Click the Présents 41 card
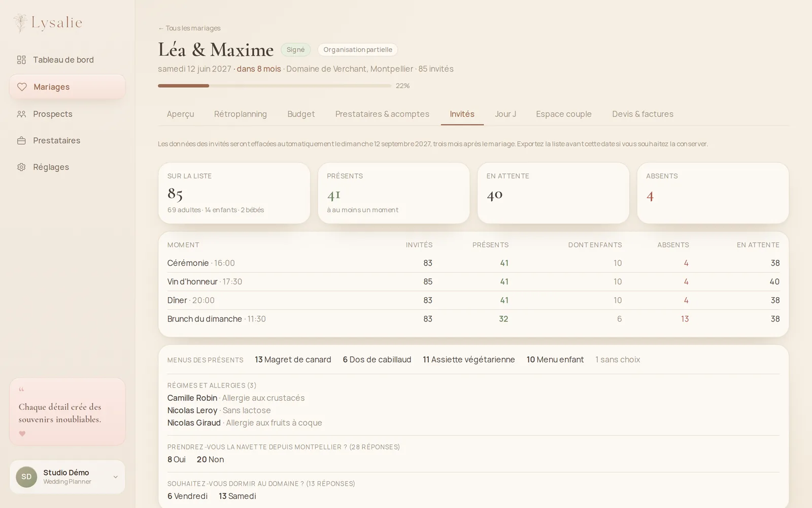812x508 pixels. [394, 193]
